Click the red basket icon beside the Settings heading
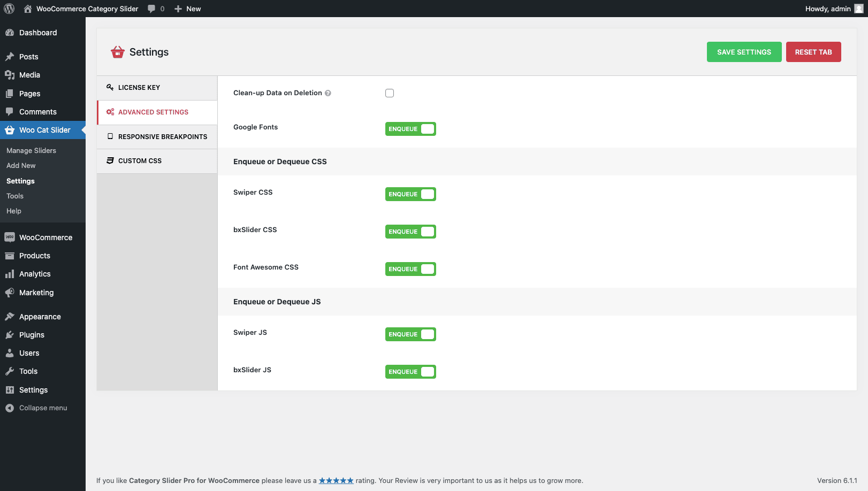The height and width of the screenshot is (491, 868). pyautogui.click(x=117, y=52)
